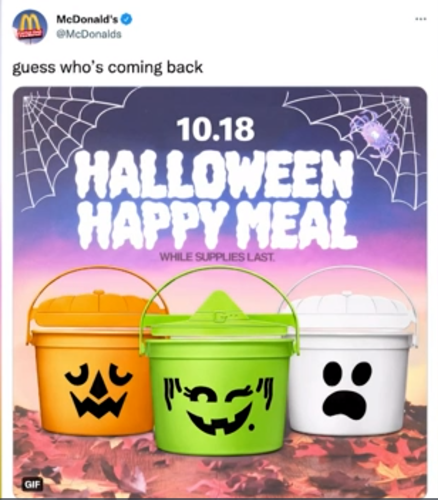Click the purple spider on the web
This screenshot has width=438, height=500.
tap(374, 135)
